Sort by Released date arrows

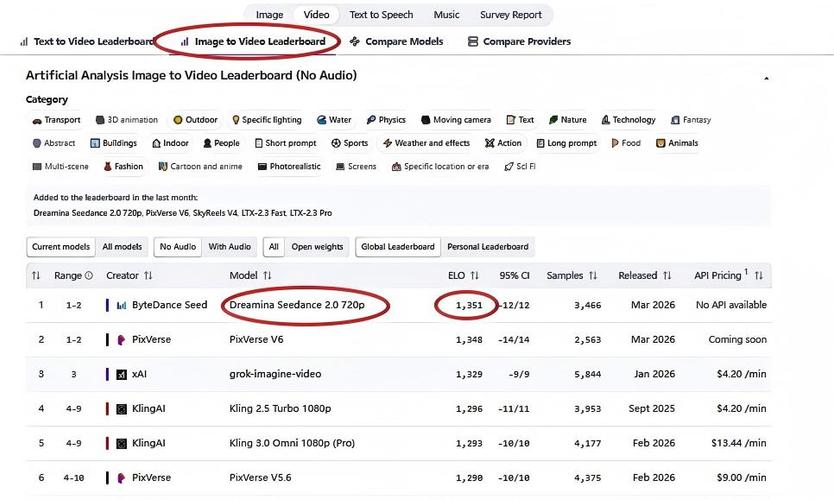click(x=665, y=275)
